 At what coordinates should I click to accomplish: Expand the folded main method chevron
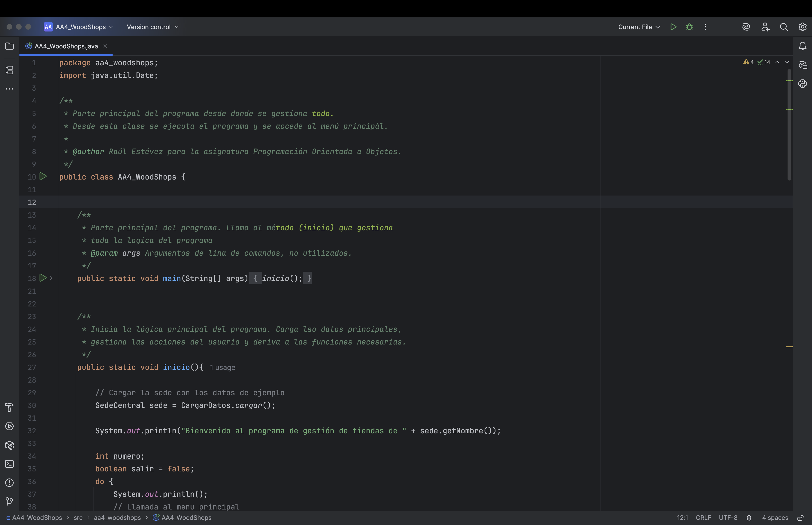click(51, 278)
